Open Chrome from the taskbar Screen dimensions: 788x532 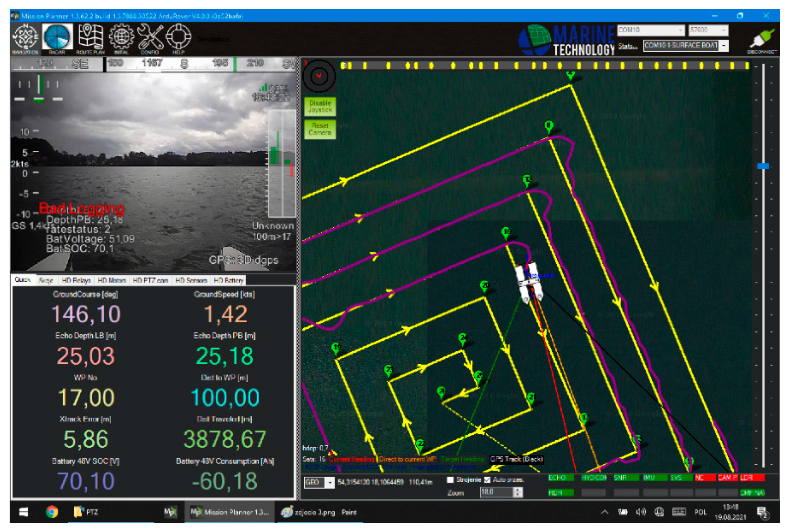click(52, 512)
